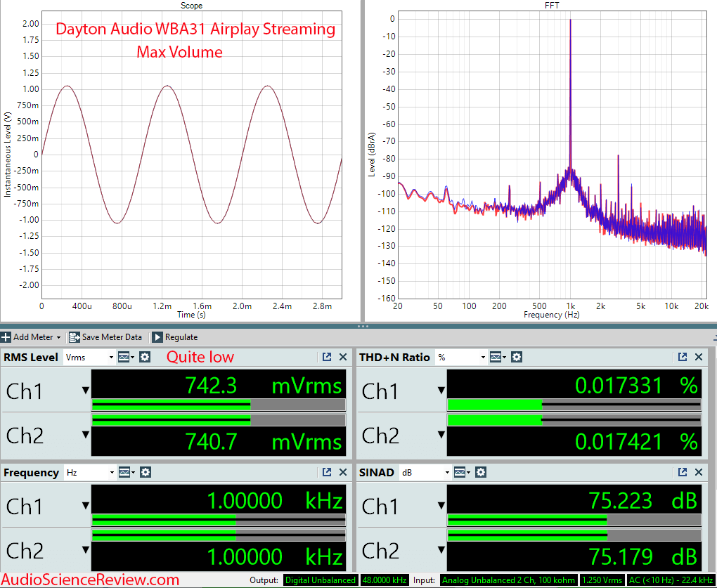Expand Ch2 arrow in RMS Level meter
The width and height of the screenshot is (717, 588).
[86, 434]
